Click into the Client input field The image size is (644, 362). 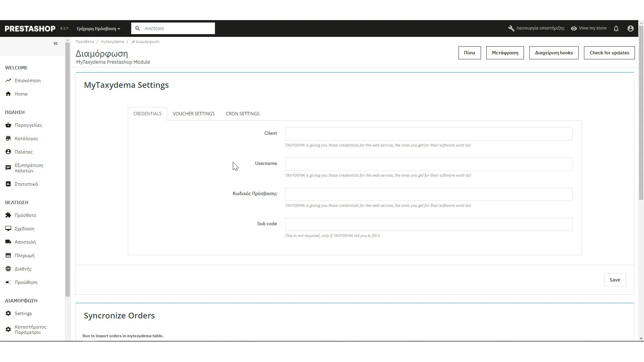point(428,134)
